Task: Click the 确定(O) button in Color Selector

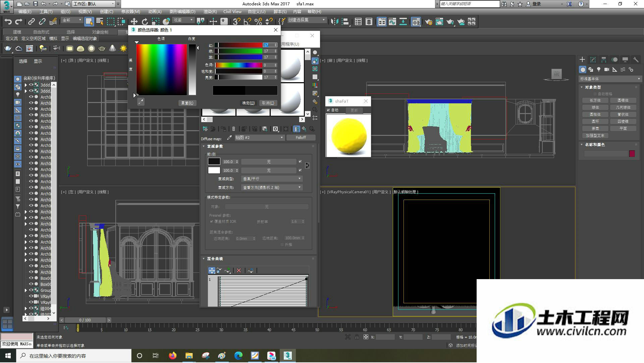Action: point(249,103)
